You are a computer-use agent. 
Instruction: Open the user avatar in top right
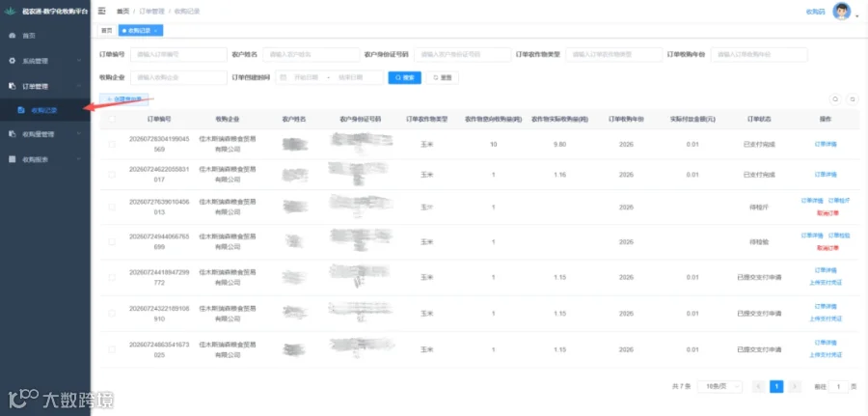pos(841,11)
